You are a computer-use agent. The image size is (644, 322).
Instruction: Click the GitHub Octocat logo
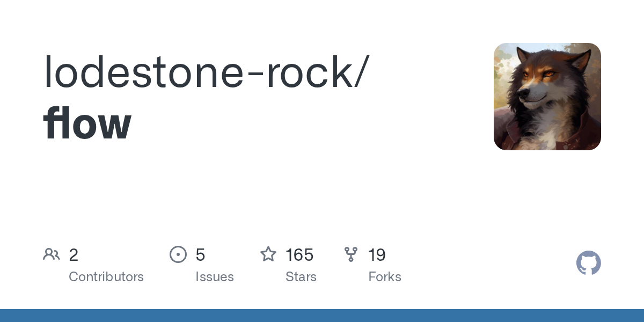(x=588, y=263)
